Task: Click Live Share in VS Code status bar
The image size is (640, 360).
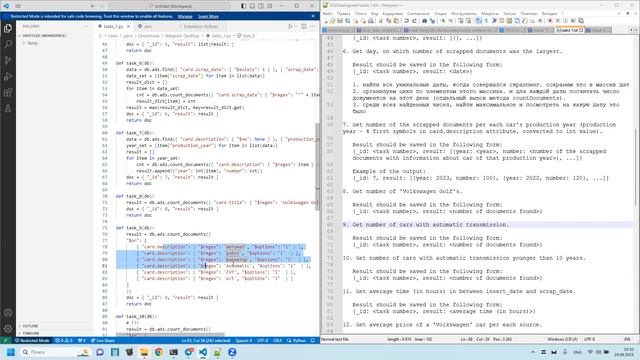Action: pos(102,340)
